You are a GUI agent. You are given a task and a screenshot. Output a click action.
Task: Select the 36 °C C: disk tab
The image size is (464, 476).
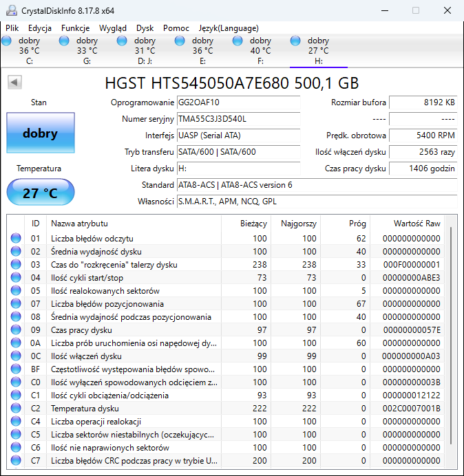[30, 51]
